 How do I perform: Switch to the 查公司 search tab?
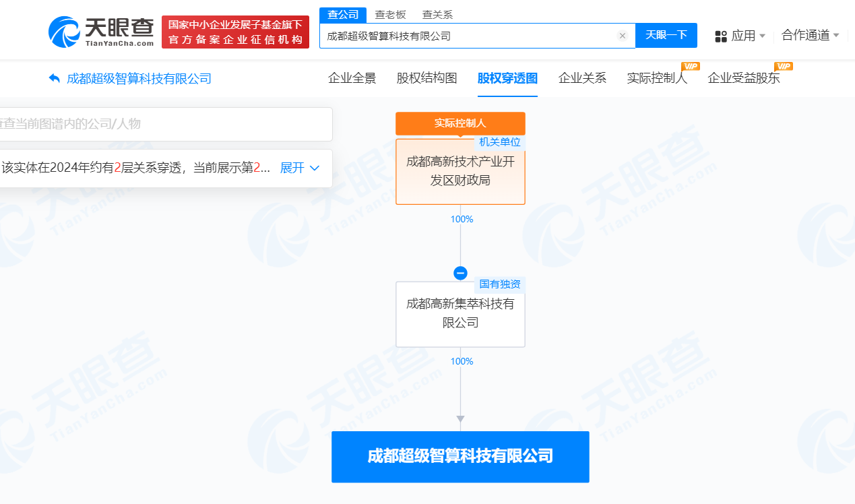[x=343, y=14]
